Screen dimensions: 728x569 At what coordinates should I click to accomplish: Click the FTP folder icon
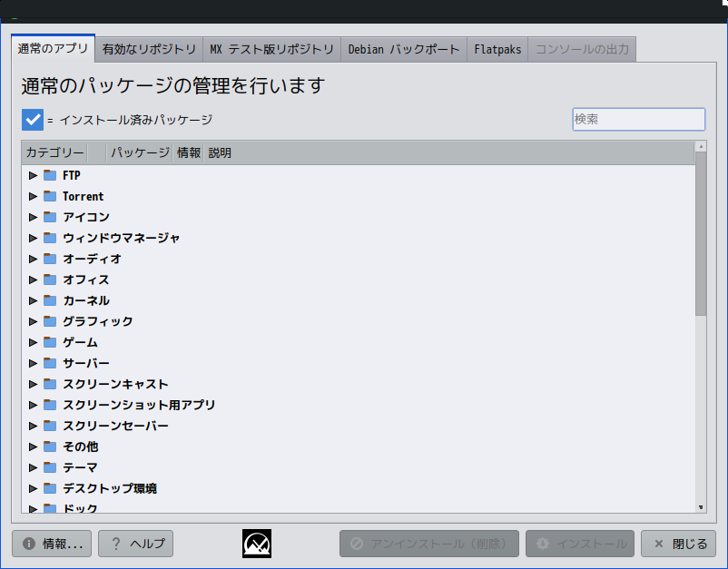pyautogui.click(x=50, y=175)
